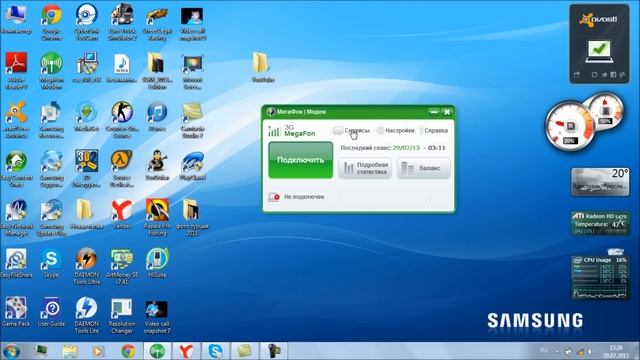Click the CPU meter gauge gadget
The image size is (640, 360).
coord(570,126)
